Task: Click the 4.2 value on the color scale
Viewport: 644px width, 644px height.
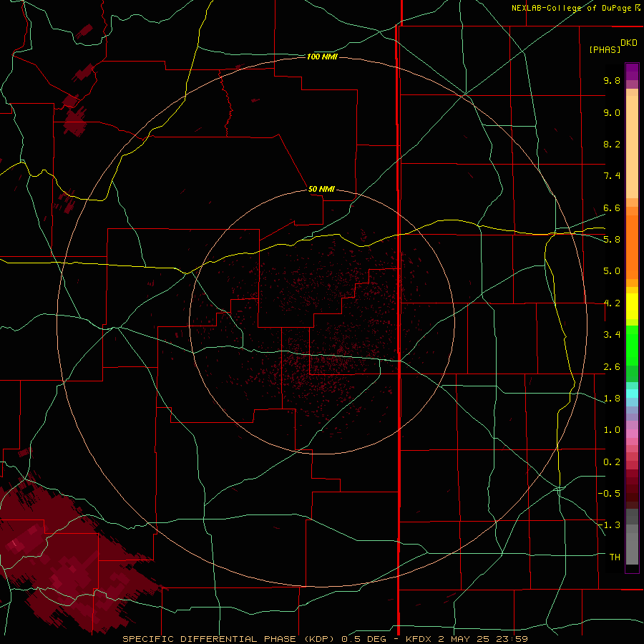Action: (612, 303)
